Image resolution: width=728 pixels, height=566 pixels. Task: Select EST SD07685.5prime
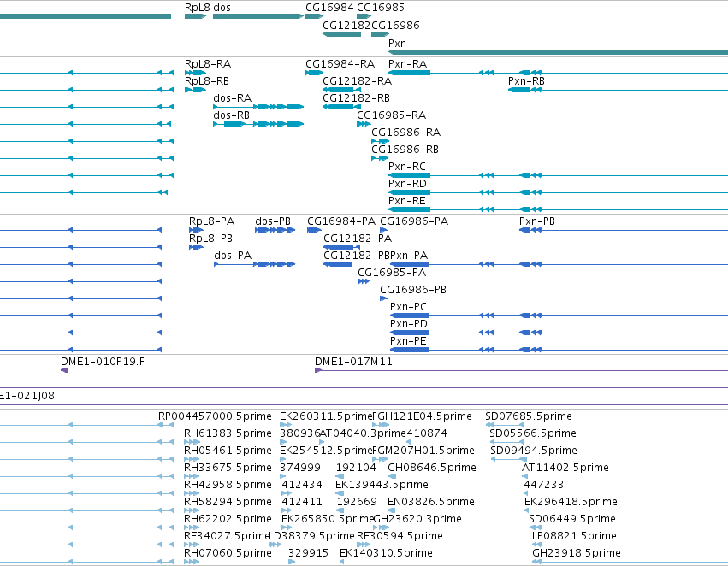(x=529, y=416)
